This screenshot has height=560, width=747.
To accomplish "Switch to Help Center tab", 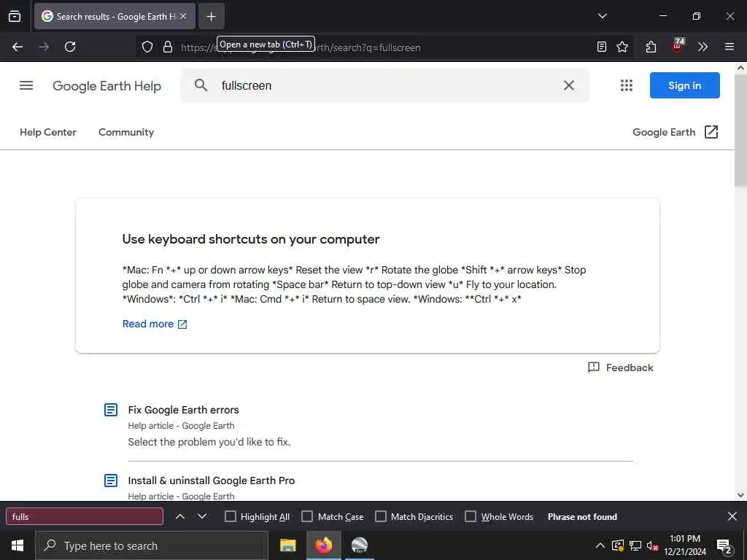I will coord(48,132).
